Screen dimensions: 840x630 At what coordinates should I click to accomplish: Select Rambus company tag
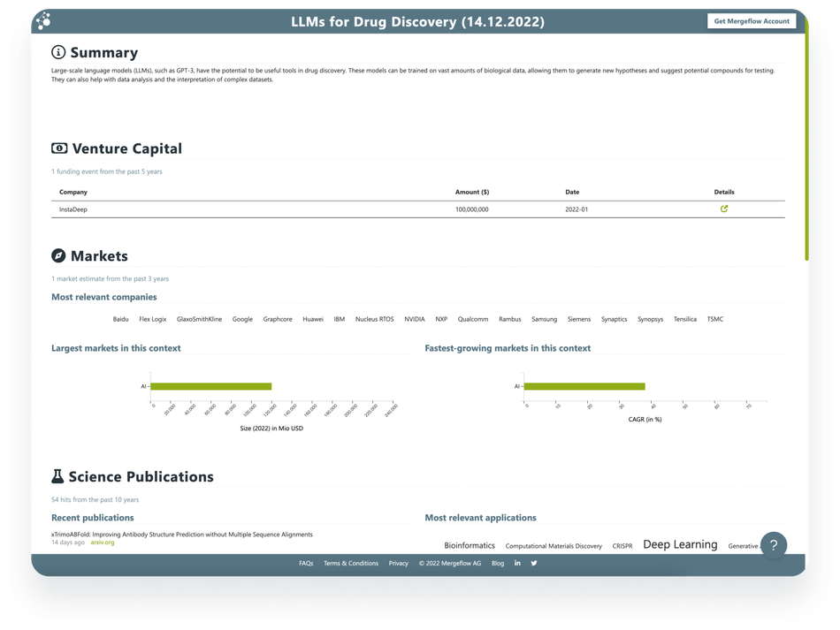(x=510, y=319)
